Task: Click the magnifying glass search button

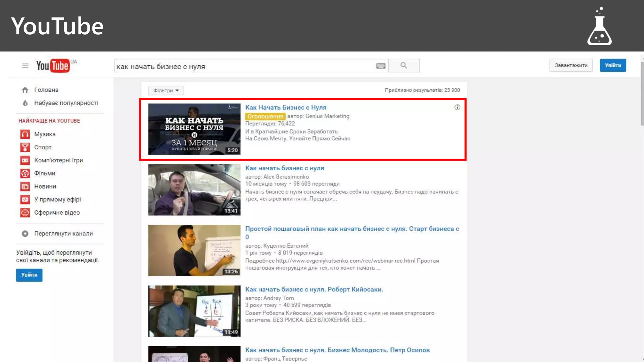Action: (x=404, y=65)
